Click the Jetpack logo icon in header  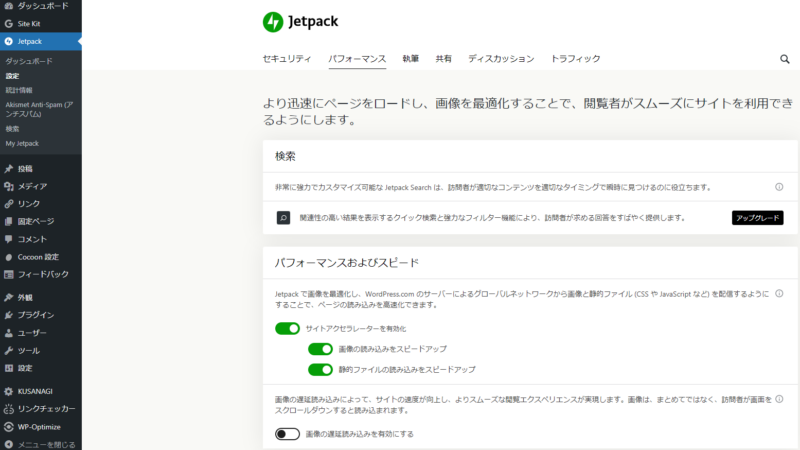(x=273, y=22)
